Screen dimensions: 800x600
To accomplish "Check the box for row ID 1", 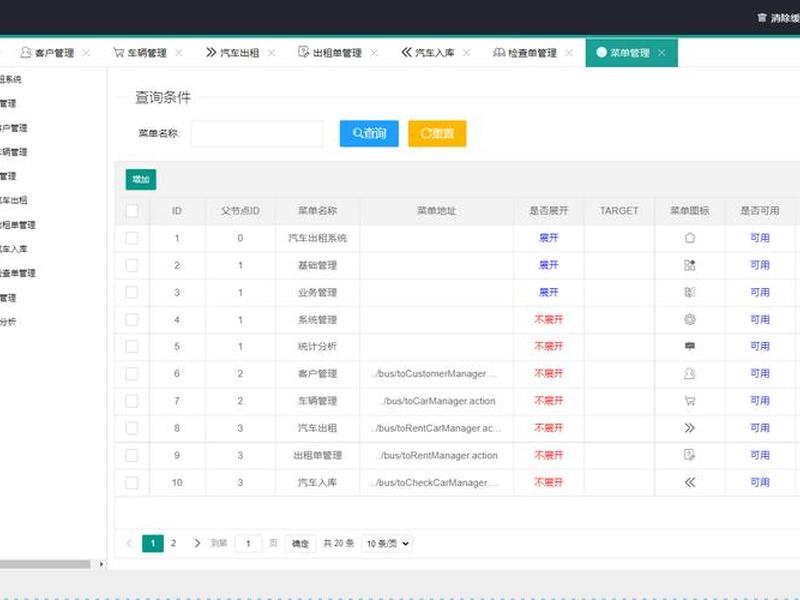I will coord(132,238).
